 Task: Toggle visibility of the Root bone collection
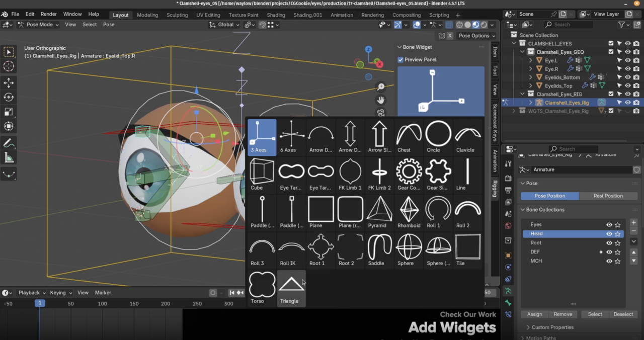[609, 242]
